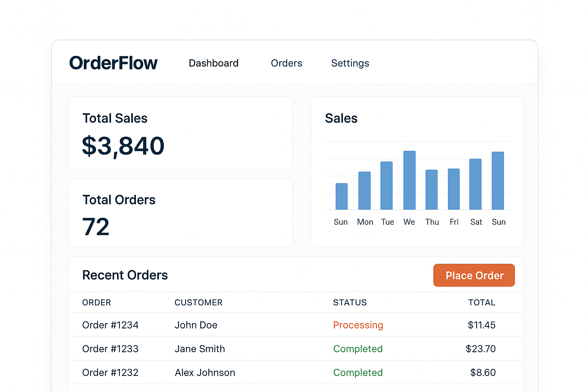Click the Sat bar in Sales chart

tap(475, 184)
